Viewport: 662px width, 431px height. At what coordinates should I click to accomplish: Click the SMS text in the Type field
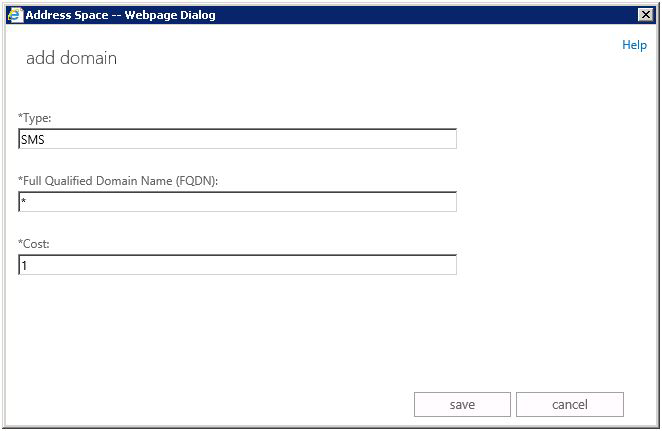(33, 140)
